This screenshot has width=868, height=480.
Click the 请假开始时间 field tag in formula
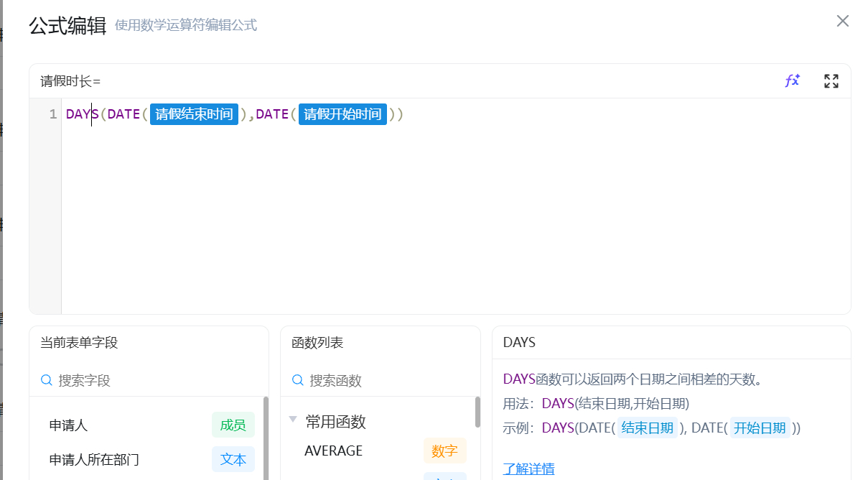click(342, 114)
